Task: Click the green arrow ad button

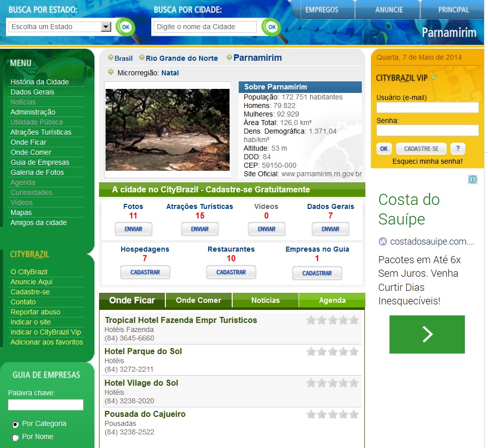Action: coord(427,334)
